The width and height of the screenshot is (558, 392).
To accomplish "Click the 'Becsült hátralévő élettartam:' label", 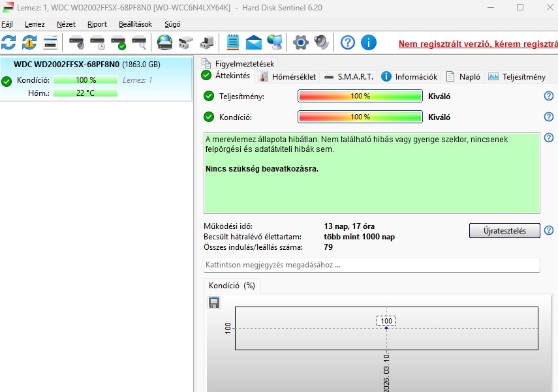I will click(253, 237).
